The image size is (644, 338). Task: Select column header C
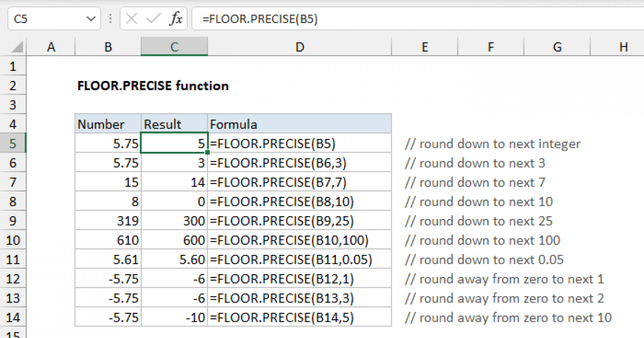click(174, 47)
